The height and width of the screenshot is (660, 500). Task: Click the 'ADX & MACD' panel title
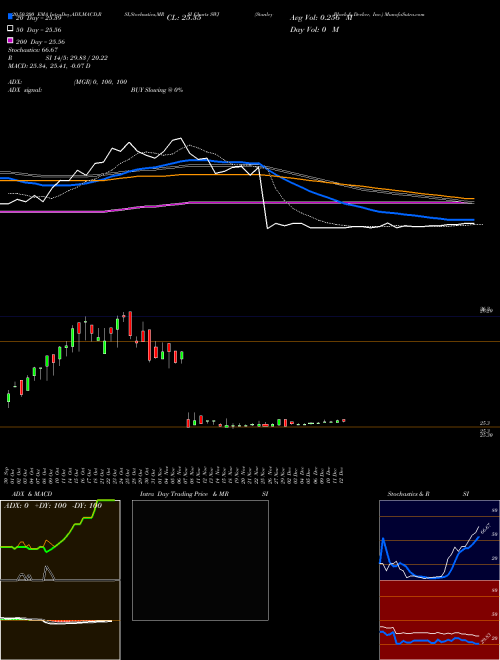pyautogui.click(x=32, y=494)
